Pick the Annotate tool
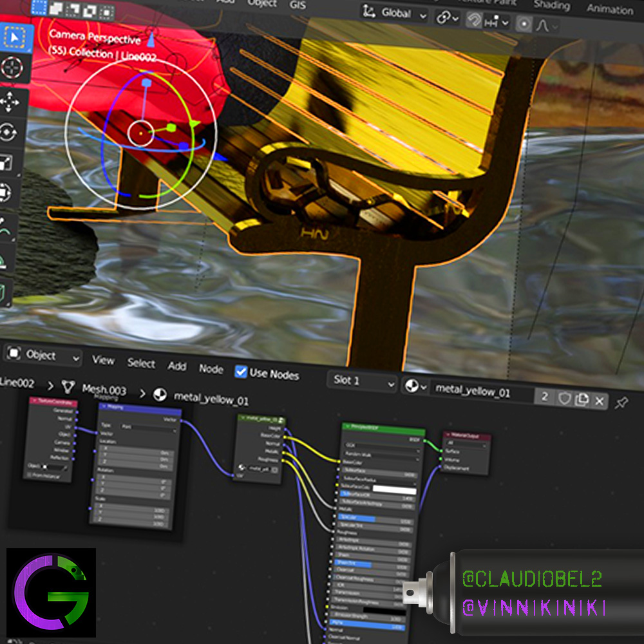The width and height of the screenshot is (644, 644). [4, 227]
